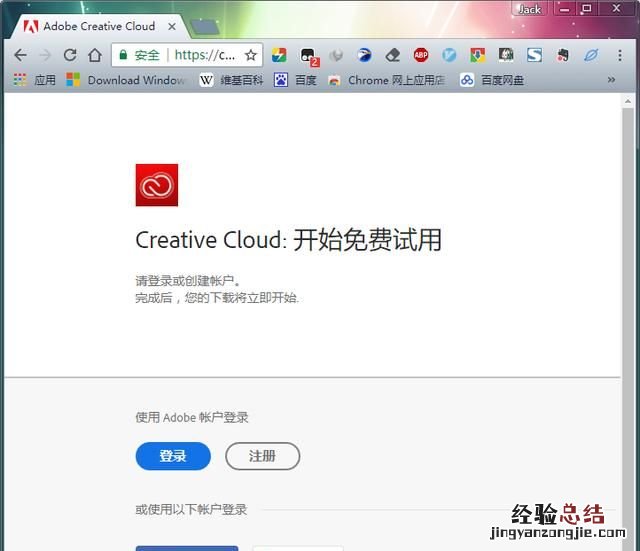Click the forward navigation arrow
640x551 pixels.
tap(45, 55)
